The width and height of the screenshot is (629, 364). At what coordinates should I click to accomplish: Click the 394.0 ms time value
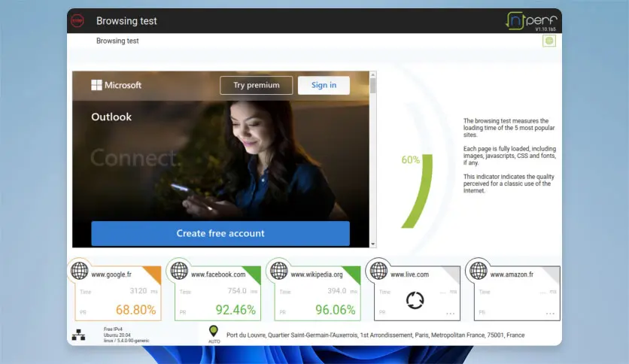(342, 291)
